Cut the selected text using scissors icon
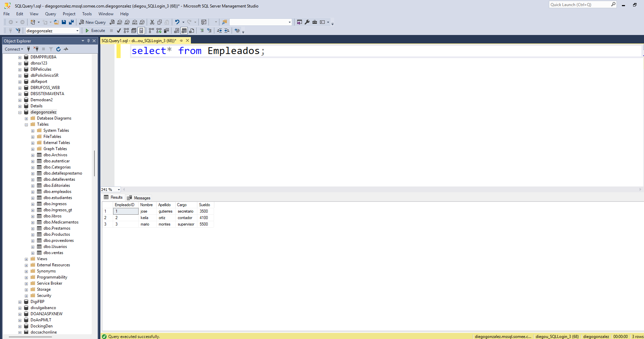 point(151,22)
